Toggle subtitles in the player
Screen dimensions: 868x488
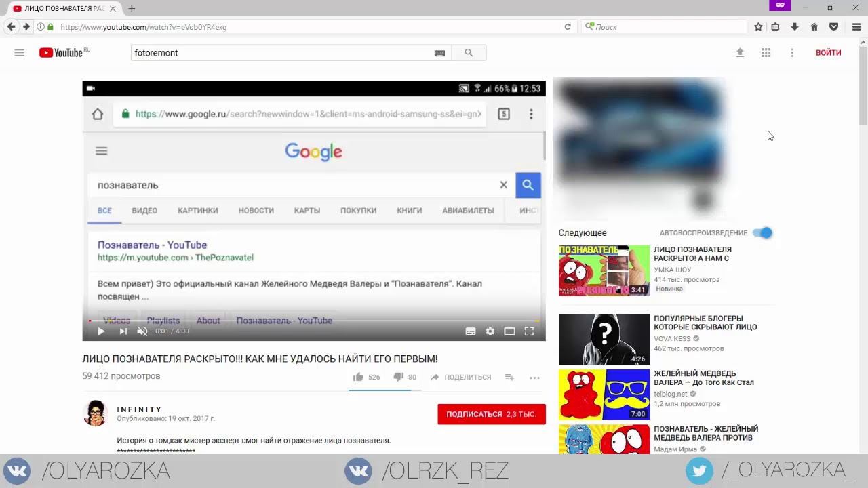tap(470, 331)
